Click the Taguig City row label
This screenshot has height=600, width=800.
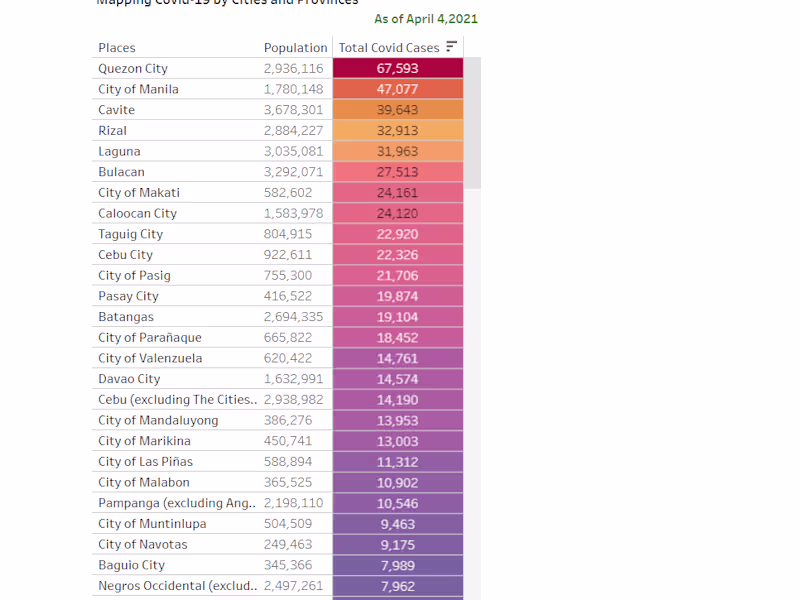[130, 234]
